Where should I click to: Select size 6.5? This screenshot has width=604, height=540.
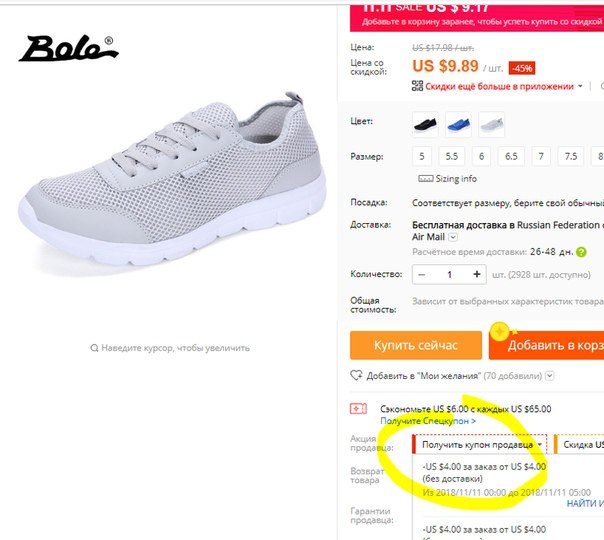coord(511,156)
